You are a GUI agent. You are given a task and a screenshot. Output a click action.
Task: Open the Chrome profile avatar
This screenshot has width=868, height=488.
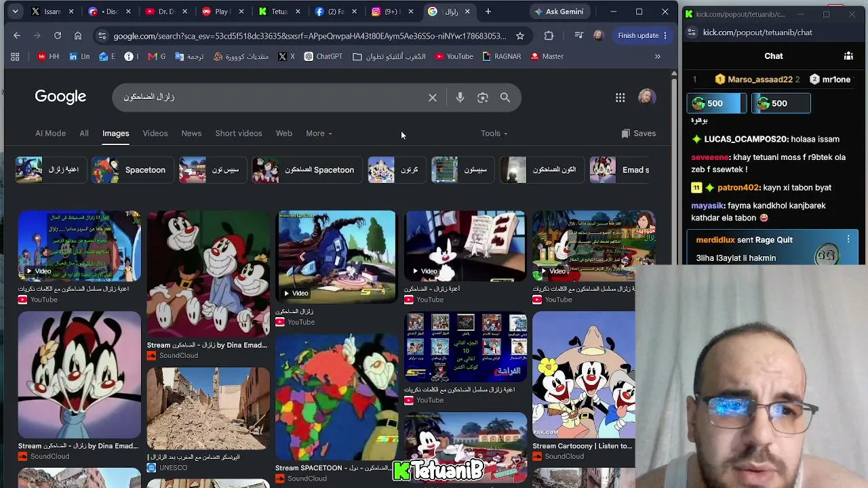tap(598, 35)
